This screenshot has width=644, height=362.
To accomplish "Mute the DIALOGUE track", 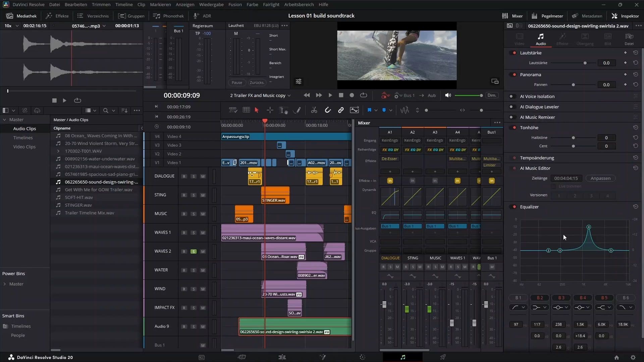I will [203, 176].
